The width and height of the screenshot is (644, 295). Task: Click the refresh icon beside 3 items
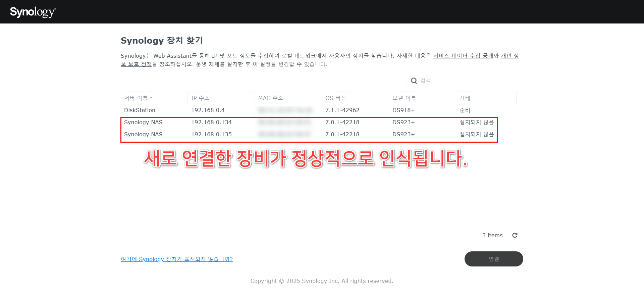point(515,235)
